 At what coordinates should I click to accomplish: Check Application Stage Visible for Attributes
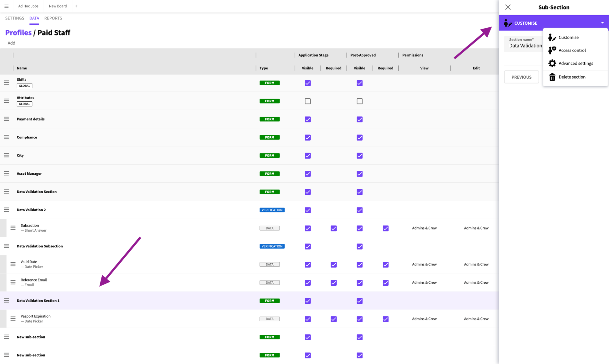tap(308, 101)
